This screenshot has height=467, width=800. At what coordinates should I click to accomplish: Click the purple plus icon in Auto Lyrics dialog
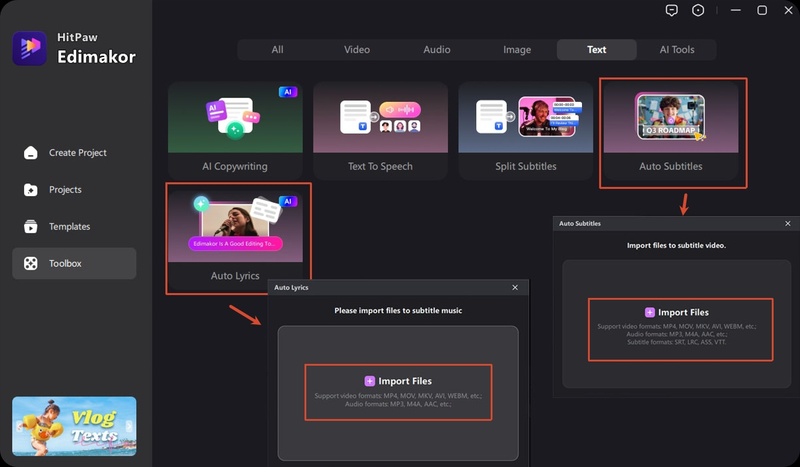(x=369, y=381)
